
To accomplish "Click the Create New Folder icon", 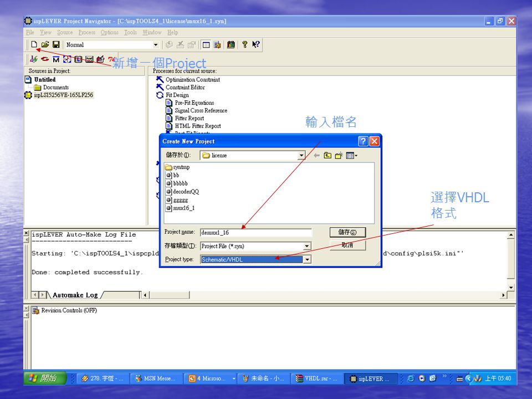I will pos(339,155).
